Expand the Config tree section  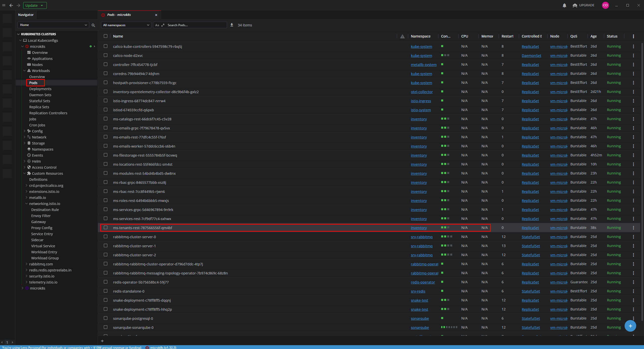[x=25, y=131]
